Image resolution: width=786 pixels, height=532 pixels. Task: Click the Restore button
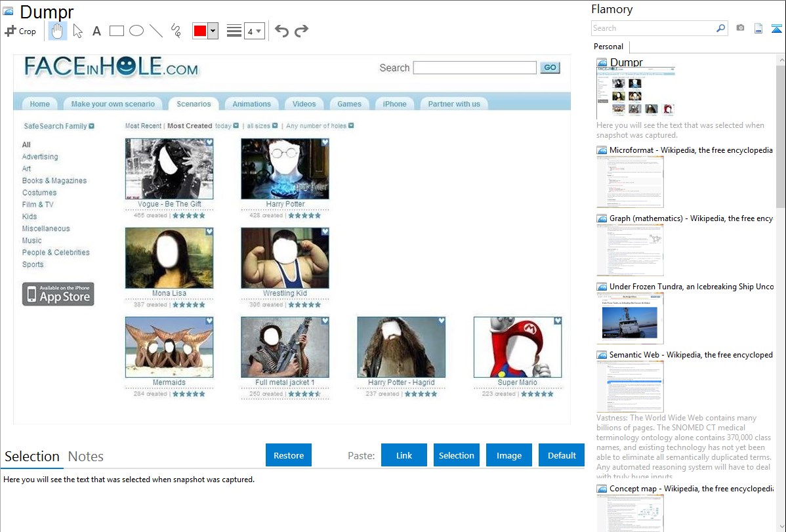click(289, 455)
